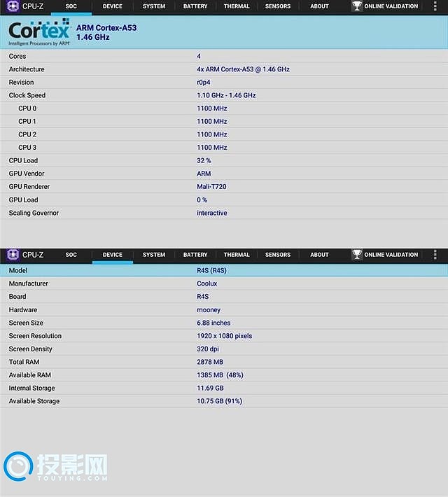Viewport: 448px width, 497px height.
Task: Click the CPU Load value '32 %'
Action: (x=204, y=160)
